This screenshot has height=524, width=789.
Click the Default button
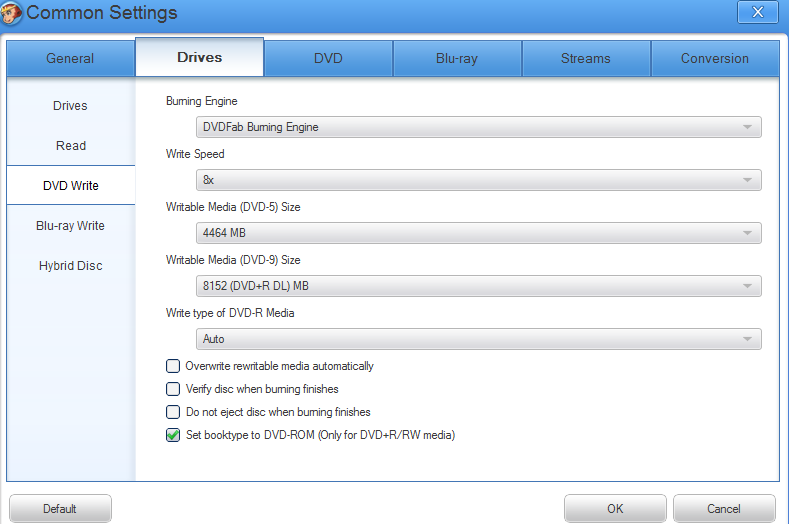coord(60,508)
